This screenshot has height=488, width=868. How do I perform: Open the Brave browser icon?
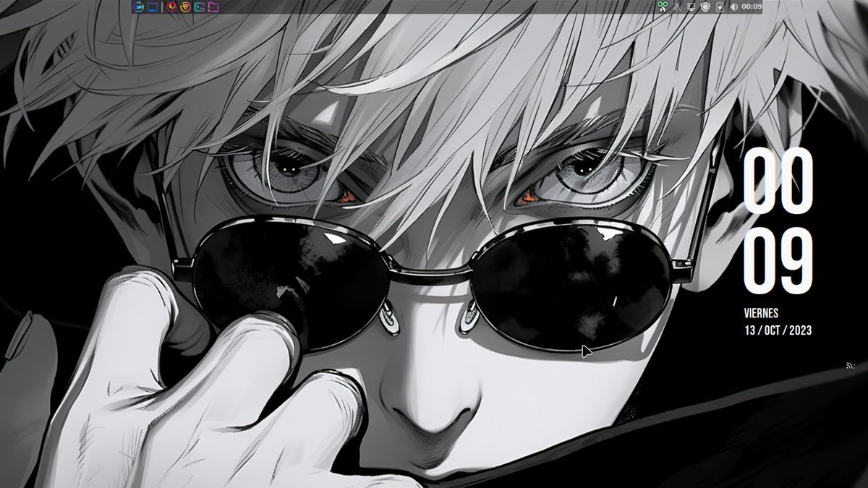[184, 7]
